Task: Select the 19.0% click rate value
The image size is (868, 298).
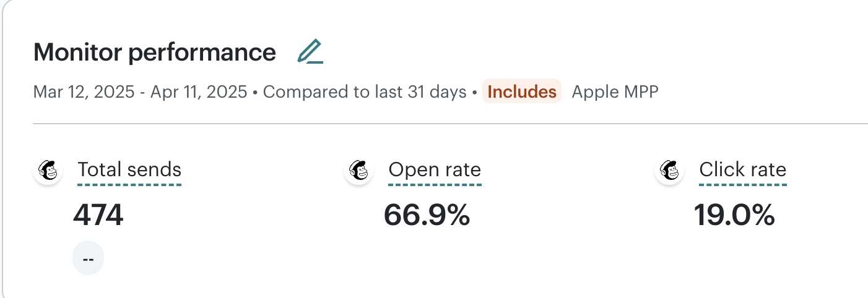Action: pos(734,215)
